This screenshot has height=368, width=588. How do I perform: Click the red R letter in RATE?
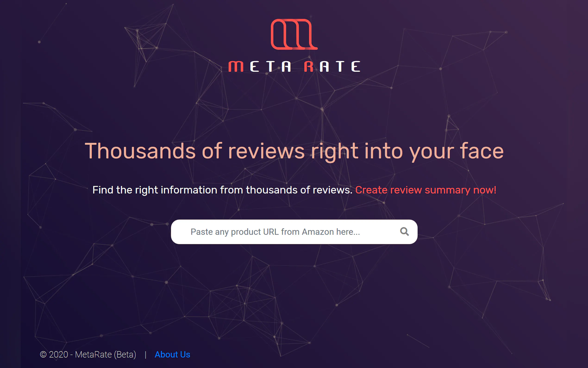309,67
